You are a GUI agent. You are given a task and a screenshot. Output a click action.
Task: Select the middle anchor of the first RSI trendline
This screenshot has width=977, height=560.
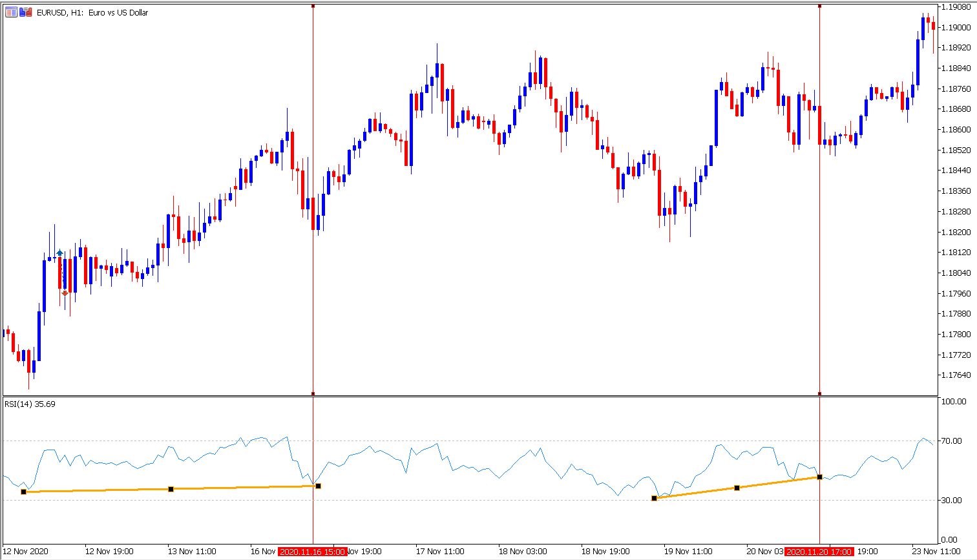tap(171, 489)
